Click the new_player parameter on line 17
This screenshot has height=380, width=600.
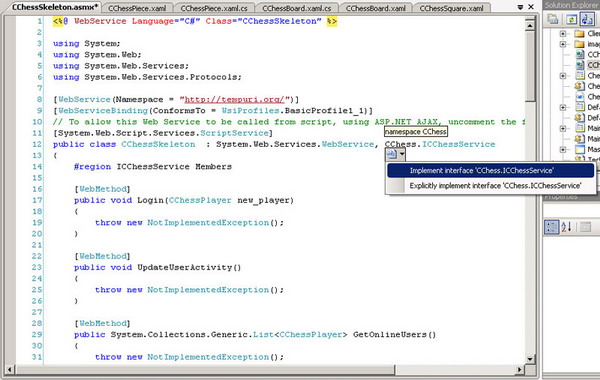[x=263, y=200]
